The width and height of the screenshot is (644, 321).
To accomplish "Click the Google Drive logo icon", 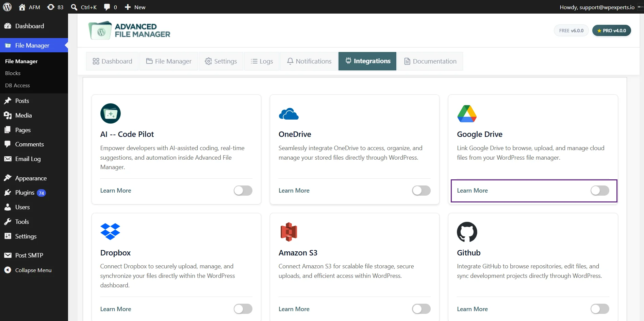I will click(x=467, y=113).
